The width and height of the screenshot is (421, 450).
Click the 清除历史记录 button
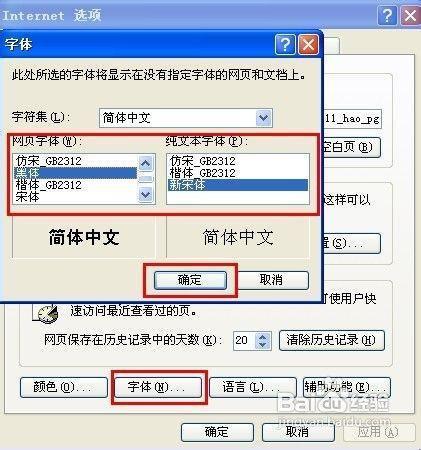332,340
